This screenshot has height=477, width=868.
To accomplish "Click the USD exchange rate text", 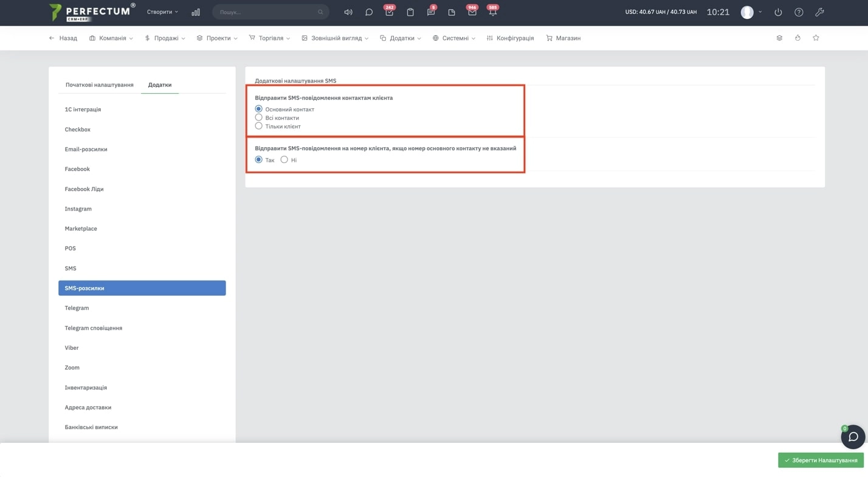I will (x=661, y=12).
